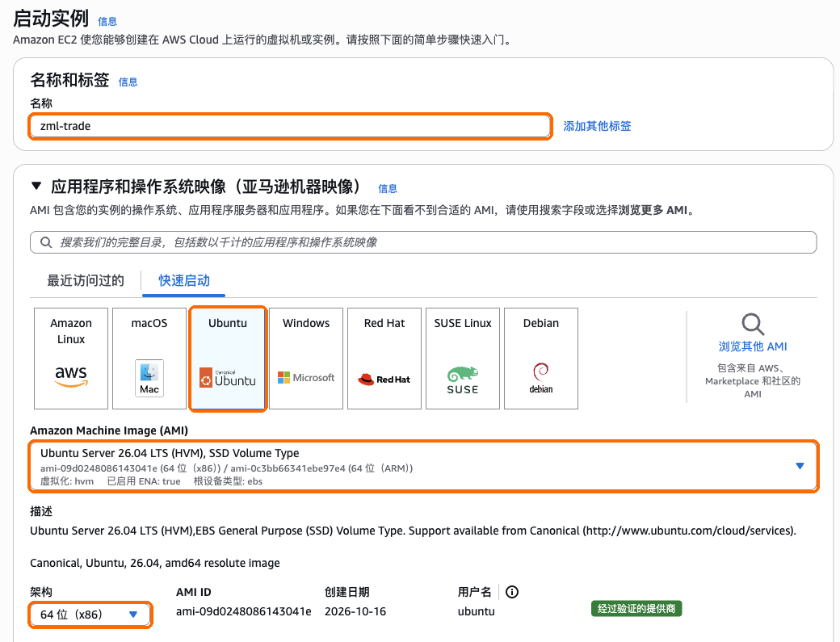Select the Debian AMI card
This screenshot has height=642, width=840.
tap(541, 359)
